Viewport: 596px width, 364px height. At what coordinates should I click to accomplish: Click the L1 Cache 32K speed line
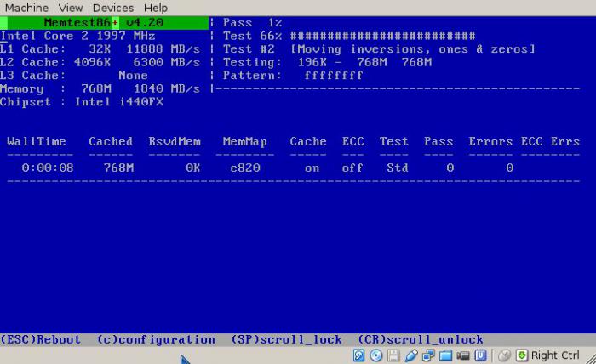(100, 49)
